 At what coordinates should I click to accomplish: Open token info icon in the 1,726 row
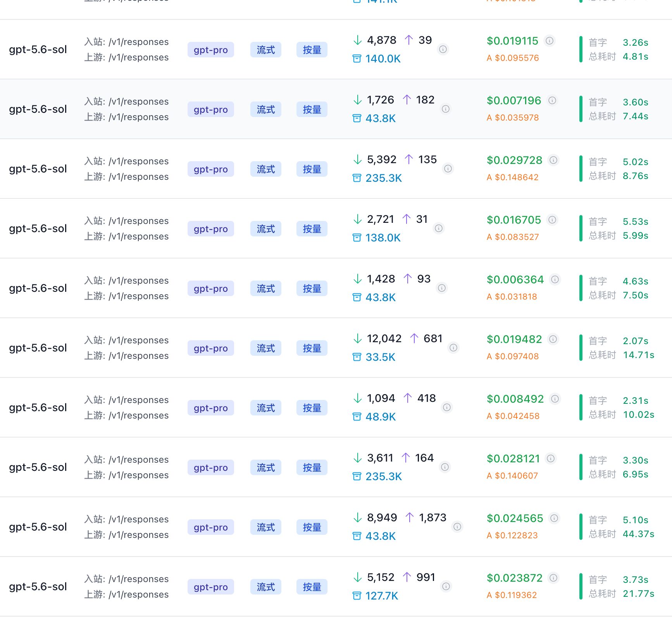[446, 109]
